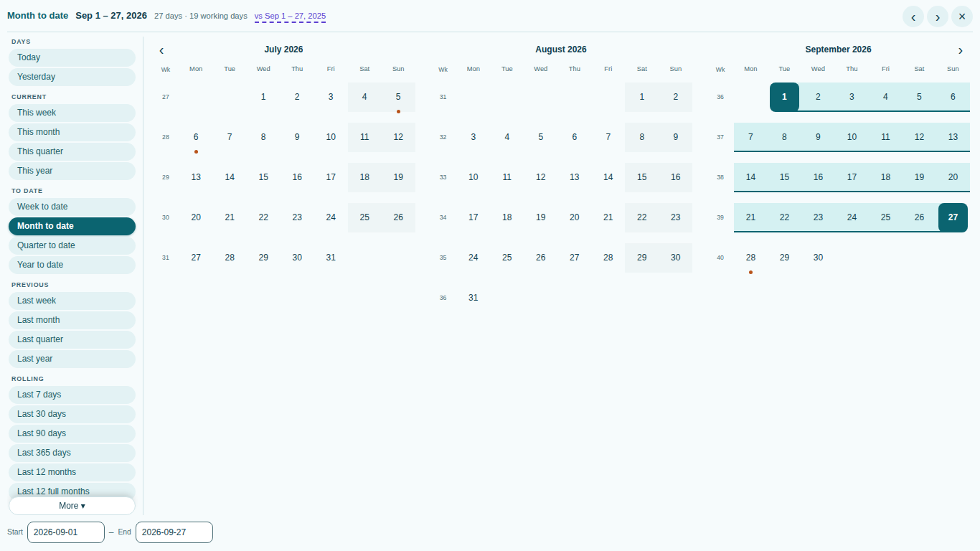Image resolution: width=980 pixels, height=551 pixels.
Task: Select week number 29 in July
Action: [x=166, y=177]
